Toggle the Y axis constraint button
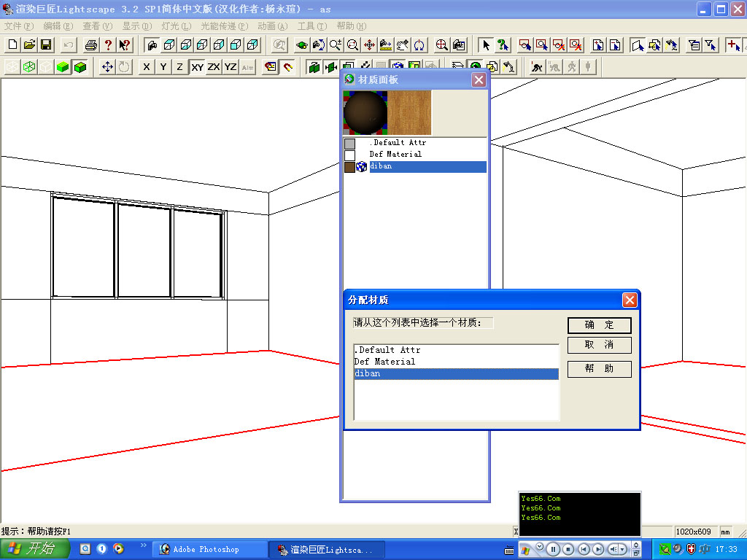 [x=163, y=67]
